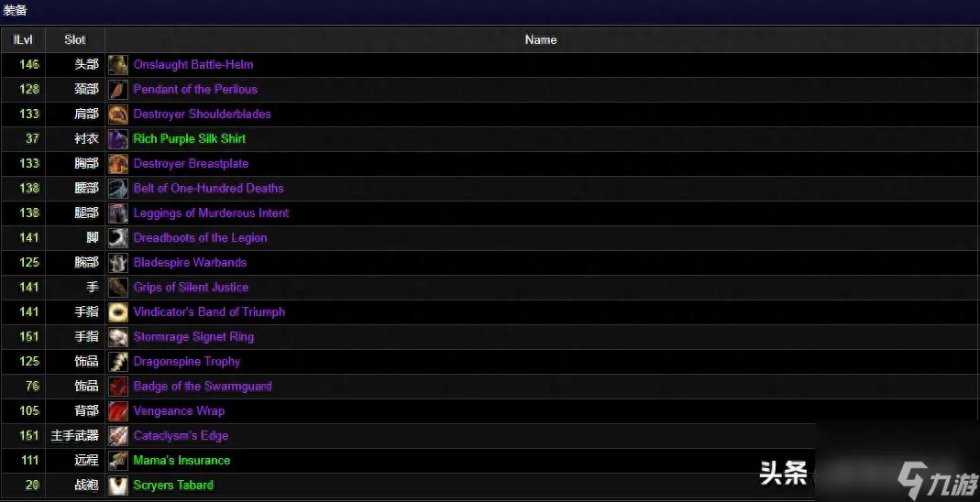Click the Scryers Tabard item icon
The height and width of the screenshot is (502, 980).
pyautogui.click(x=117, y=486)
